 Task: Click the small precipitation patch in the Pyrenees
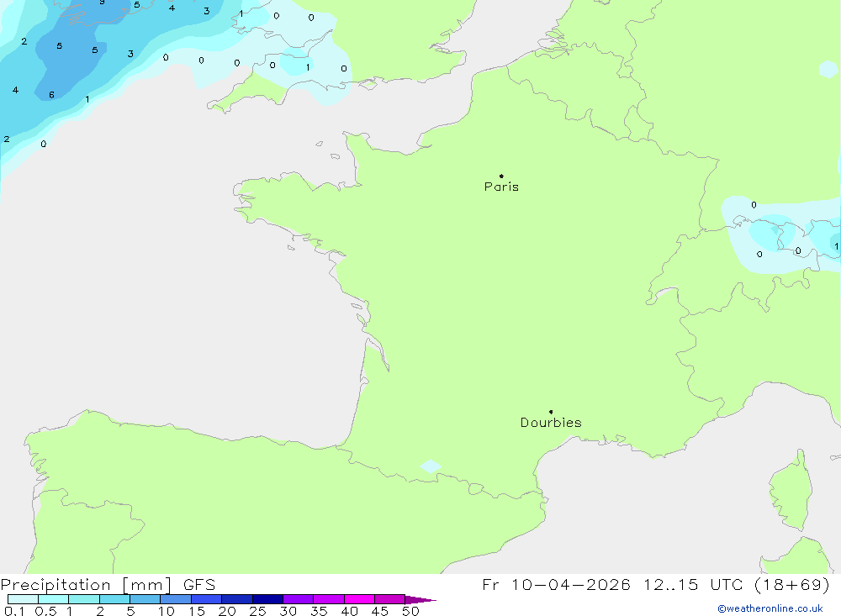click(430, 466)
